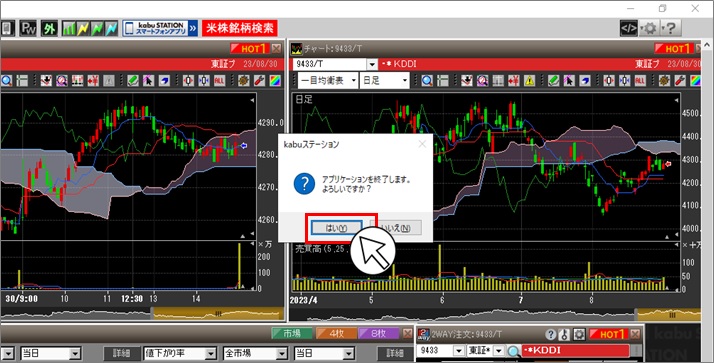Click the cyan lightning icon in the top toolbar
The height and width of the screenshot is (363, 714).
click(111, 28)
